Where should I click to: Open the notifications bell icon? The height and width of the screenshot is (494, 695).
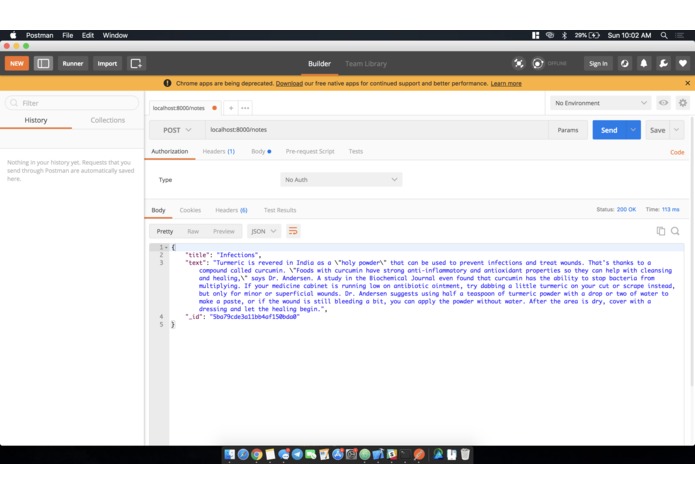[x=644, y=63]
